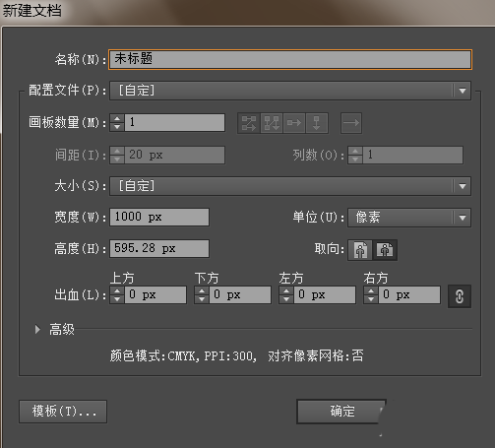Open the 配置文件 profile dropdown
Viewport: 495px width, 448px height.
pyautogui.click(x=290, y=91)
